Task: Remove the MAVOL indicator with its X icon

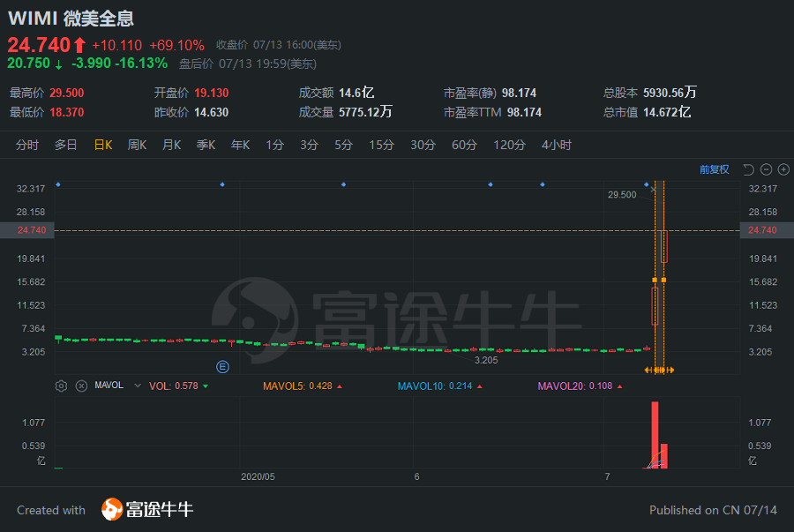Action: click(x=81, y=386)
